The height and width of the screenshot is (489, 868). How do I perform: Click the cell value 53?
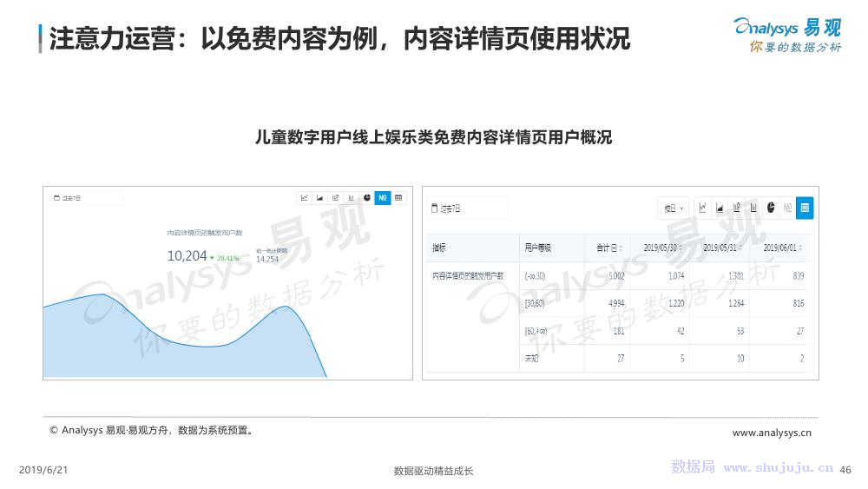point(740,331)
